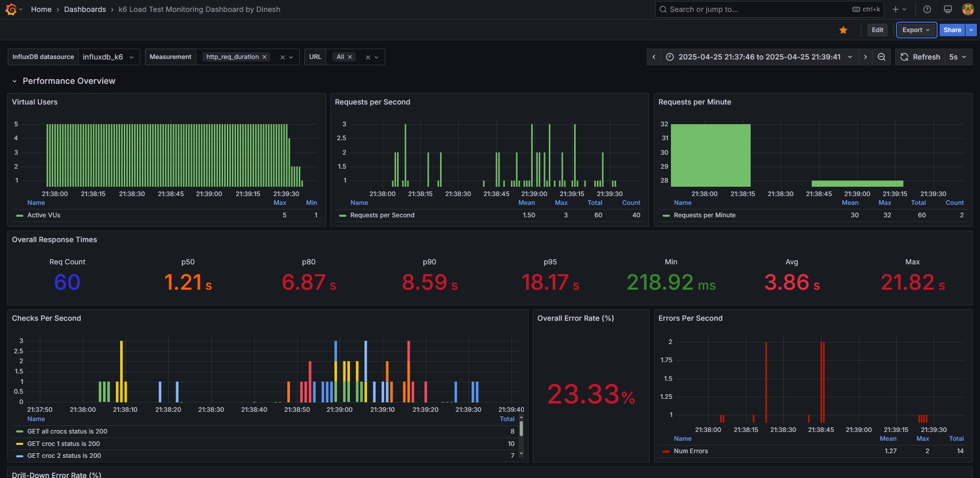Viewport: 980px width, 478px height.
Task: Sort Checks Per Second legend by Total
Action: tap(507, 419)
